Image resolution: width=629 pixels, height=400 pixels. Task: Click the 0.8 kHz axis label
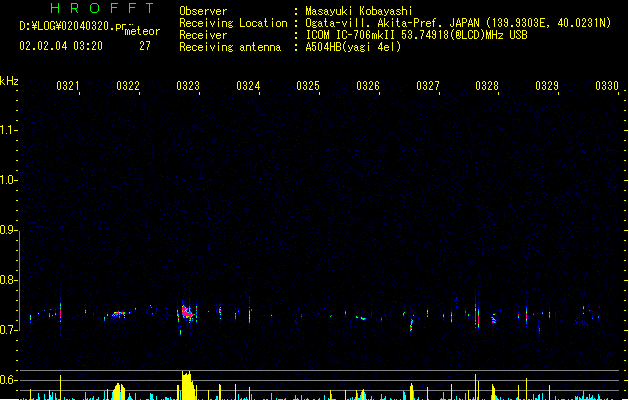(x=7, y=280)
